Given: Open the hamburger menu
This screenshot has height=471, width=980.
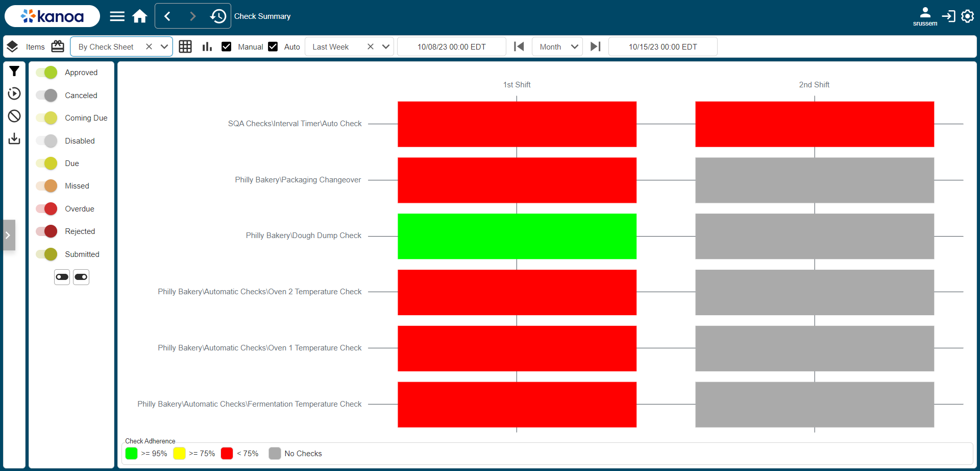Looking at the screenshot, I should 117,16.
